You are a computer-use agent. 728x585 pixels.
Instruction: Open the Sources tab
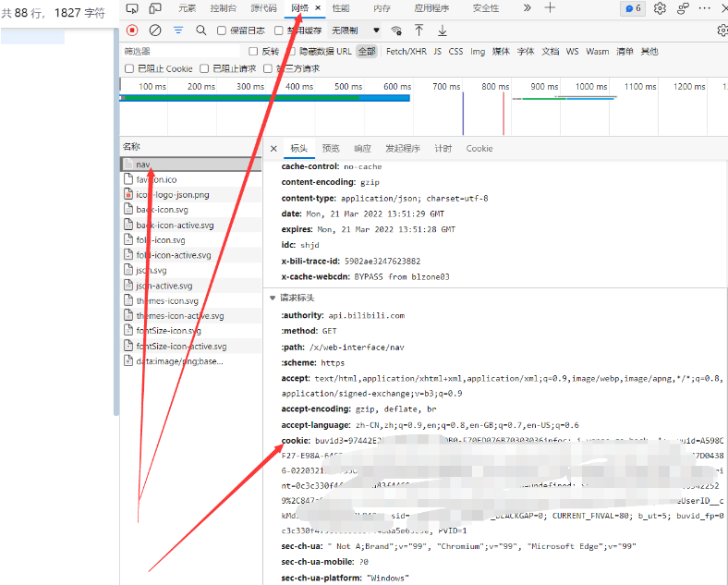pos(263,8)
